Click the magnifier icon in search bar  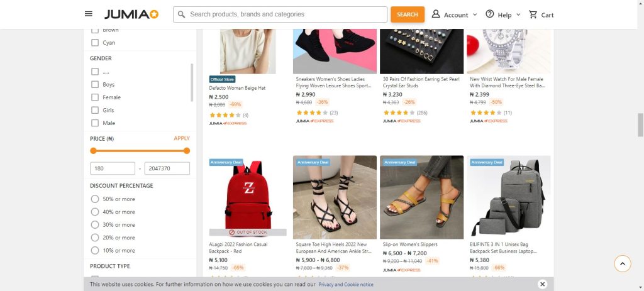click(181, 14)
